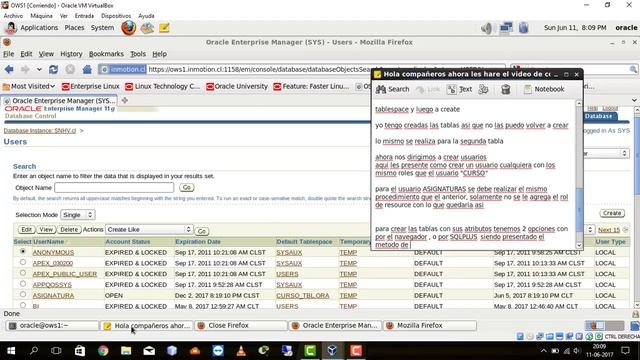Select the BI user radio button
The width and height of the screenshot is (640, 360).
point(23,305)
